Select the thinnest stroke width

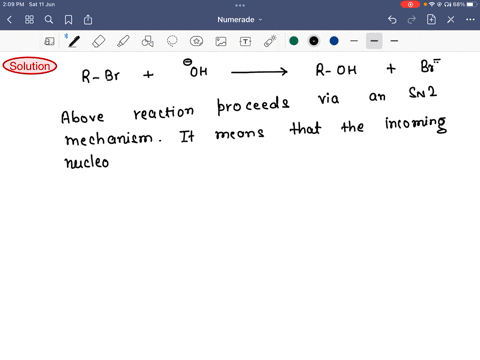pyautogui.click(x=354, y=41)
